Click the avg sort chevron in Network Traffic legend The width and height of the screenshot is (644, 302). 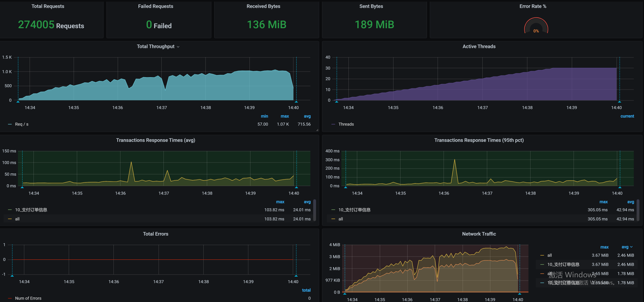point(631,247)
